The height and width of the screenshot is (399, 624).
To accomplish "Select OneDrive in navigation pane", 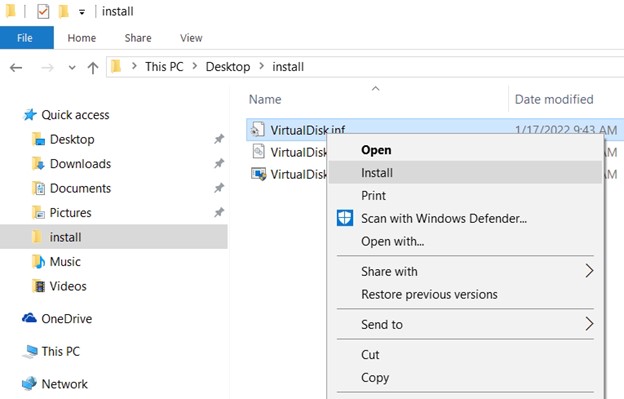I will pyautogui.click(x=66, y=319).
